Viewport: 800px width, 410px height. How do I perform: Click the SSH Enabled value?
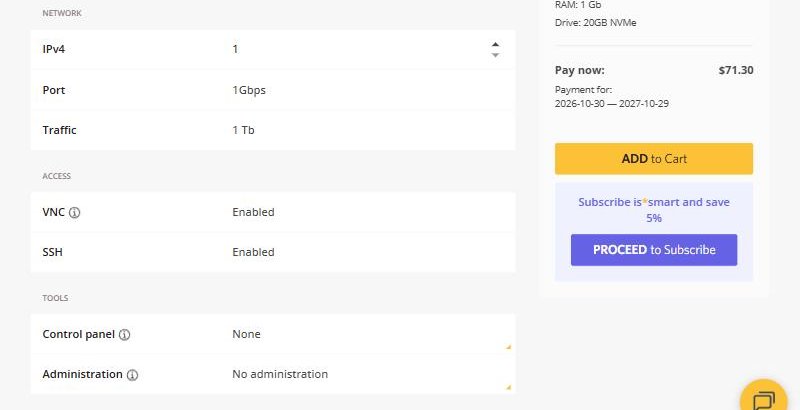[x=253, y=252]
